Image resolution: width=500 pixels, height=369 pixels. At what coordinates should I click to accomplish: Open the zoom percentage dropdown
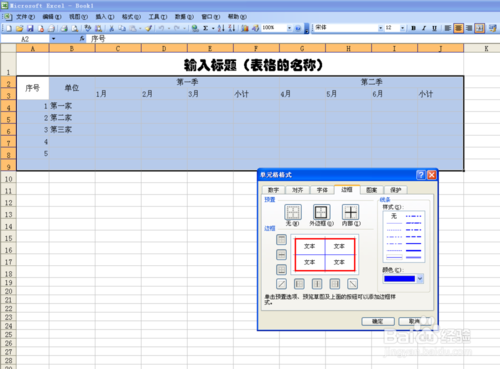pyautogui.click(x=289, y=28)
